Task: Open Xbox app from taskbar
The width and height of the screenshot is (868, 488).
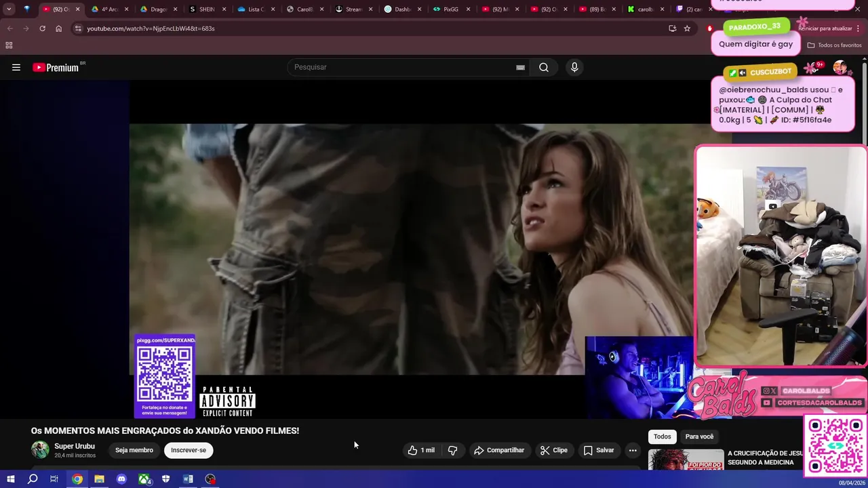Action: (144, 479)
